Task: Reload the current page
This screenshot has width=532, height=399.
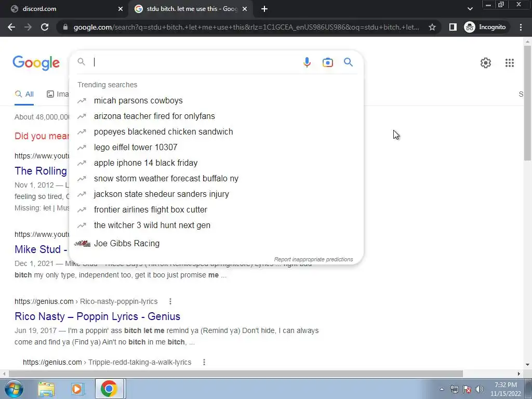Action: [x=45, y=27]
